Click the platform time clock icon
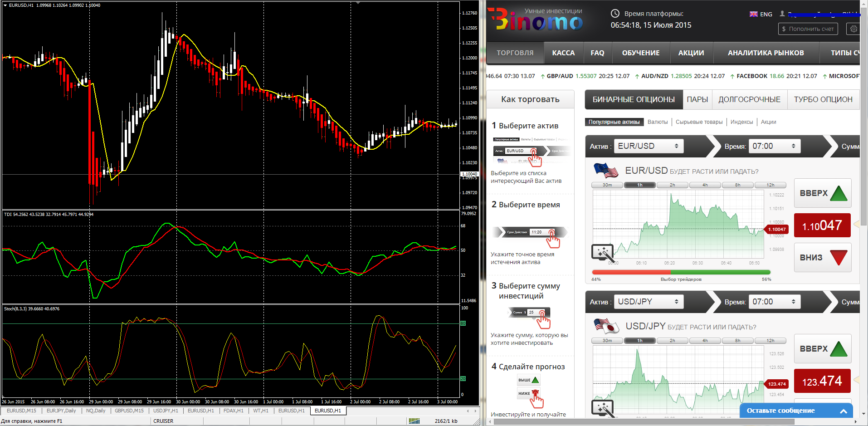This screenshot has width=868, height=426. click(615, 14)
